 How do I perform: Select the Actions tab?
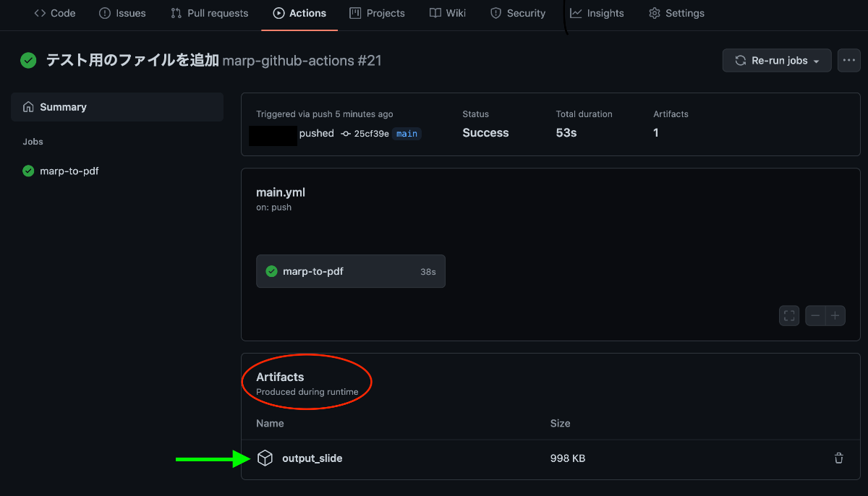coord(299,13)
